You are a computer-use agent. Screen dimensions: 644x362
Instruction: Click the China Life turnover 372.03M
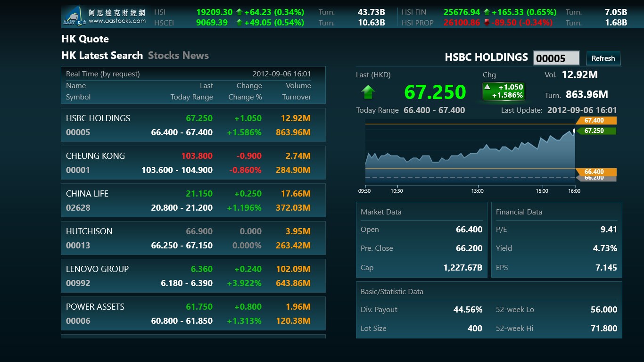tap(293, 208)
